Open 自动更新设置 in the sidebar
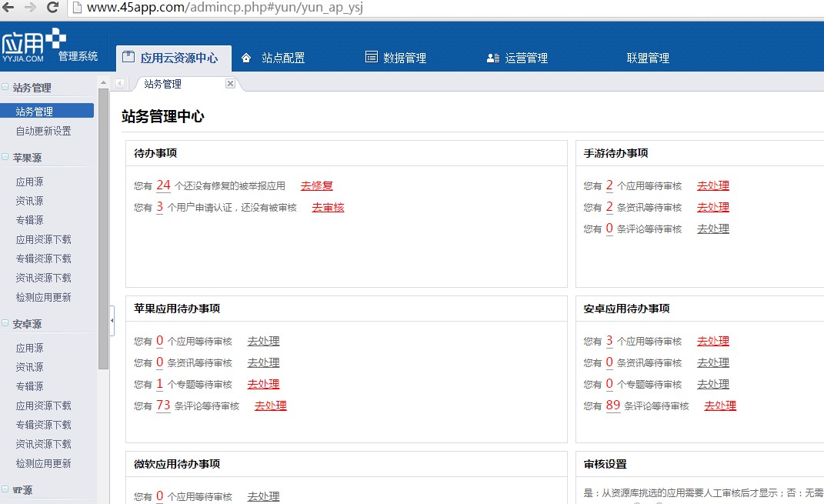The height and width of the screenshot is (504, 824). 43,131
